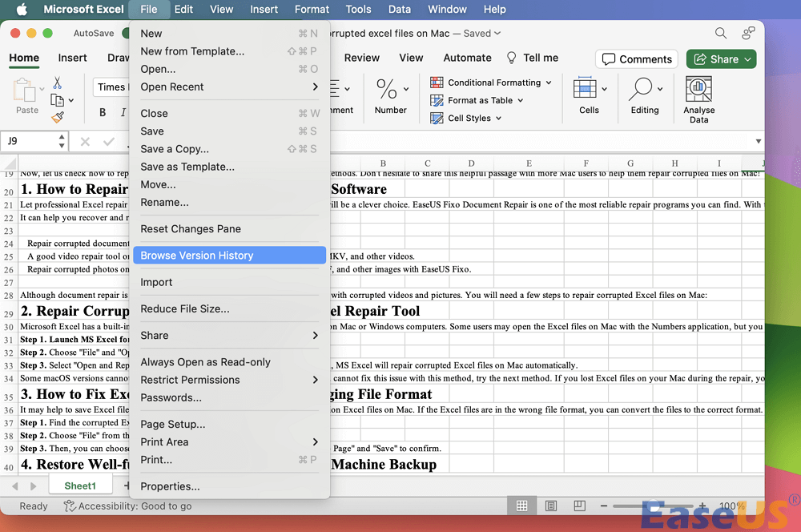Click the green Share button
This screenshot has height=532, width=801.
click(x=723, y=58)
